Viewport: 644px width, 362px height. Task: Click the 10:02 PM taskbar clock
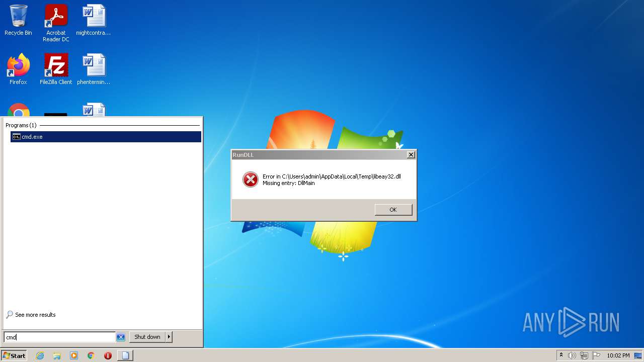pos(618,355)
